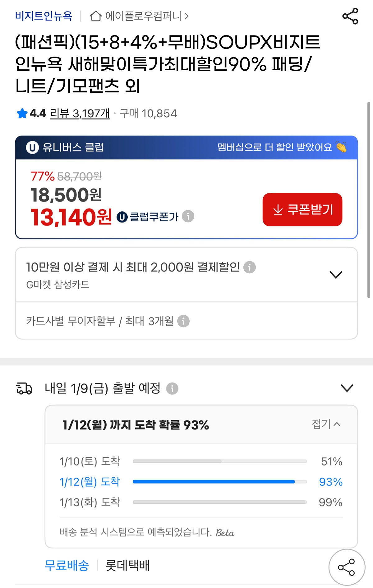The width and height of the screenshot is (373, 588).
Task: Open the 리뷰 3,197개 link
Action: (80, 113)
